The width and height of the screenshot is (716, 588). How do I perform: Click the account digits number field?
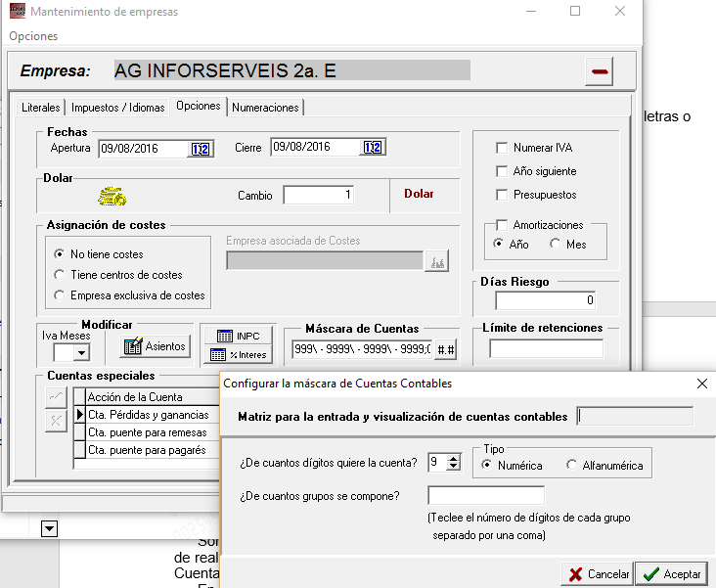point(437,463)
